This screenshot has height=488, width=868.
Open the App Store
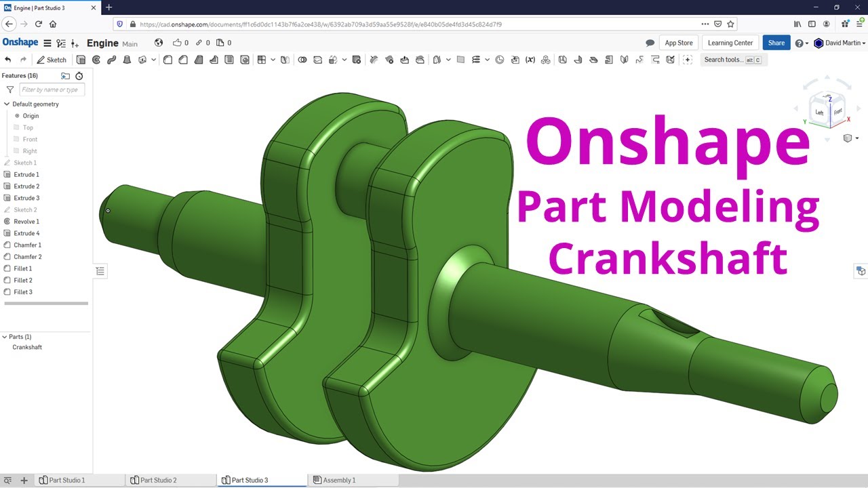[x=679, y=43]
